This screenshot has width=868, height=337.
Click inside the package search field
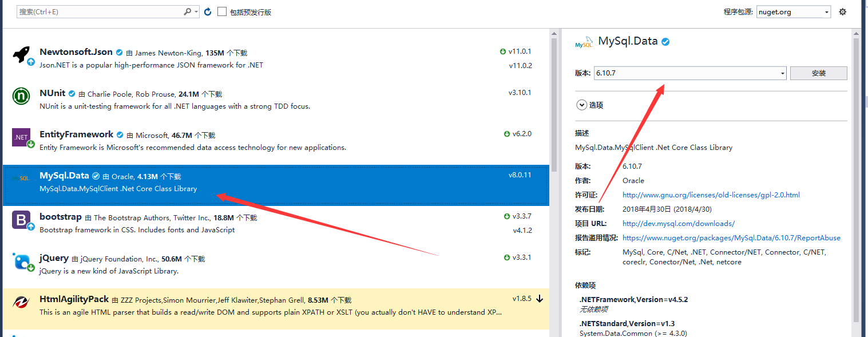pyautogui.click(x=100, y=11)
